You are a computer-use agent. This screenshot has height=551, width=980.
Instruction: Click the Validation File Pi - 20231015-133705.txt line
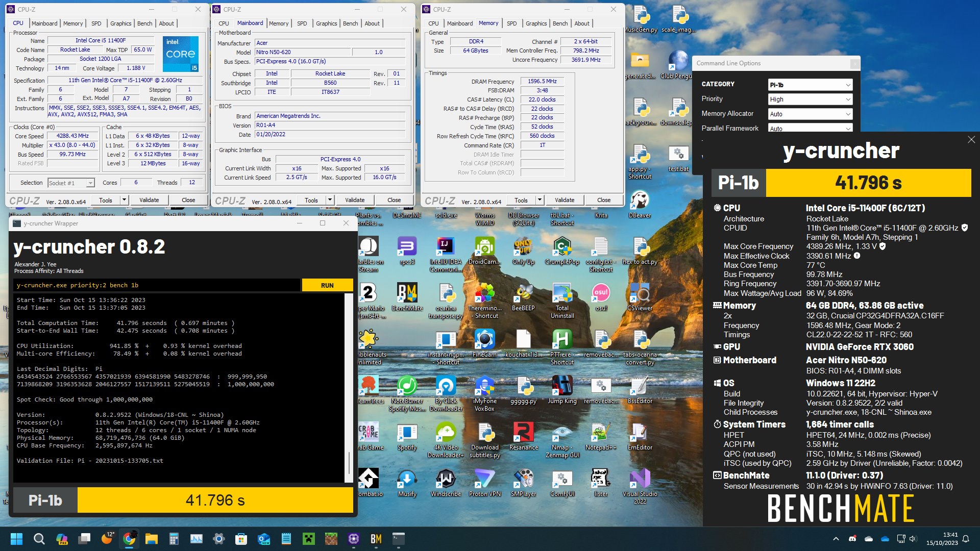pyautogui.click(x=90, y=461)
